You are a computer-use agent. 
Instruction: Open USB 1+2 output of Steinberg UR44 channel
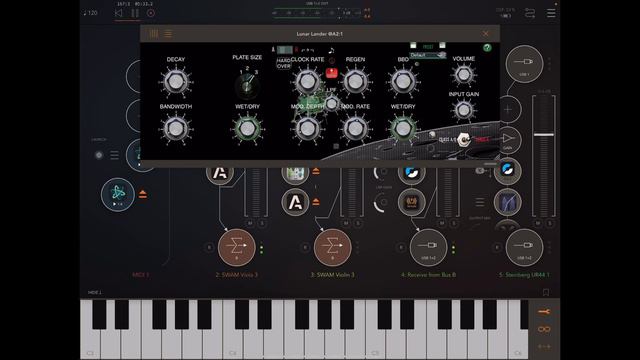(x=524, y=247)
